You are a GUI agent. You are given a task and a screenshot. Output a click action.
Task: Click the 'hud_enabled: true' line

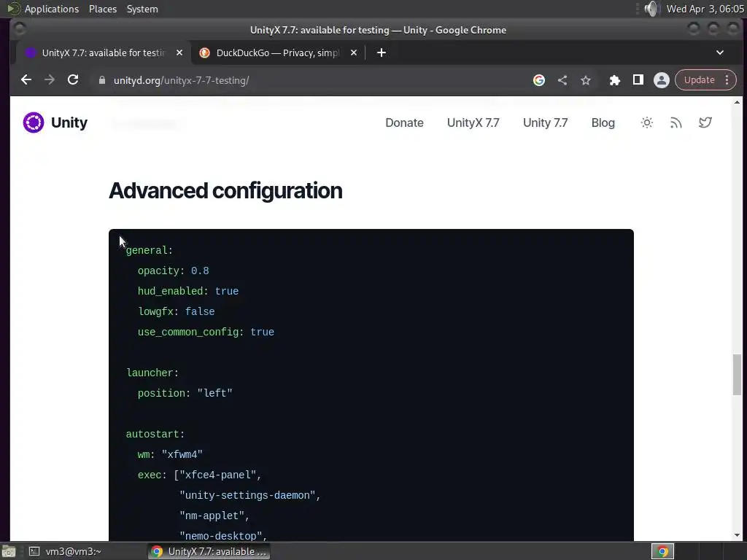(x=188, y=291)
